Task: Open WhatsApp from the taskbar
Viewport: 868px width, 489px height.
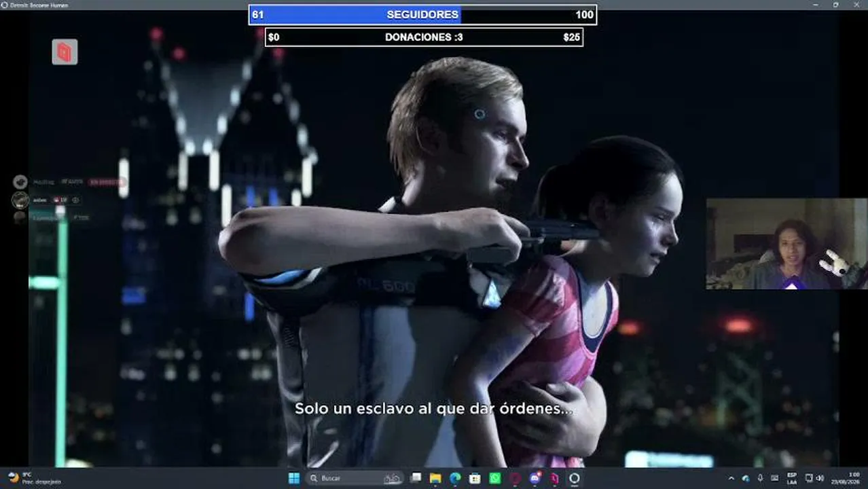Action: click(x=495, y=478)
